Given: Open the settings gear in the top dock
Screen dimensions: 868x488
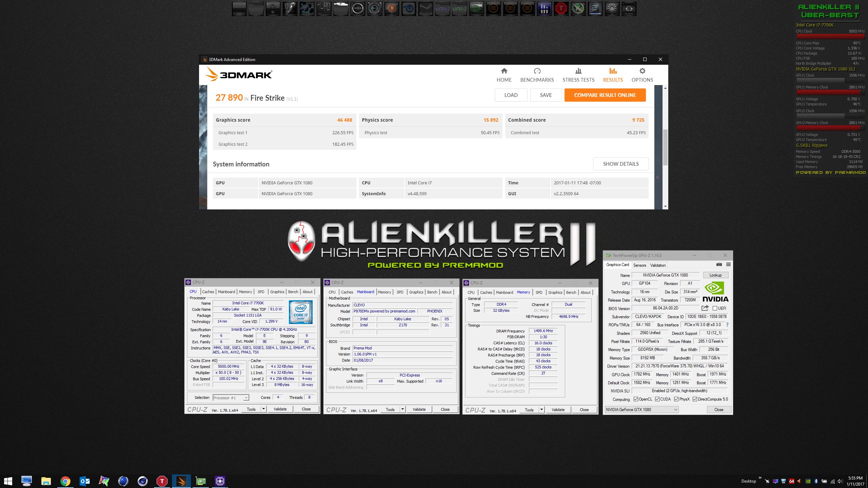Looking at the screenshot, I should pos(612,8).
